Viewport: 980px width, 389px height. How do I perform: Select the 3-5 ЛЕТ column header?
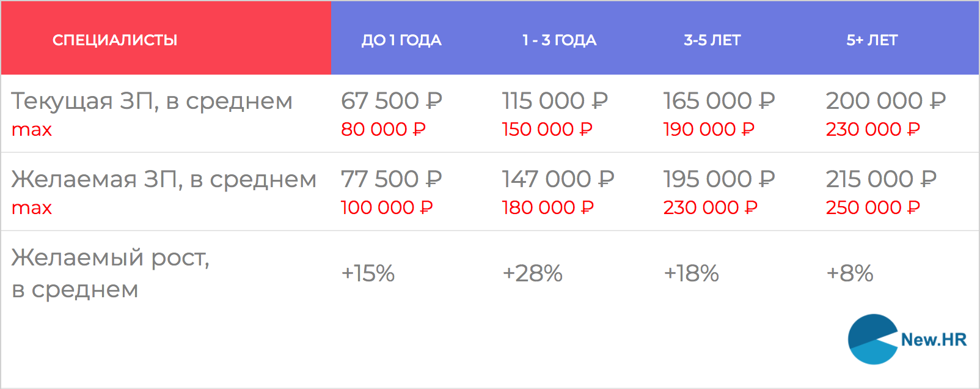point(712,40)
